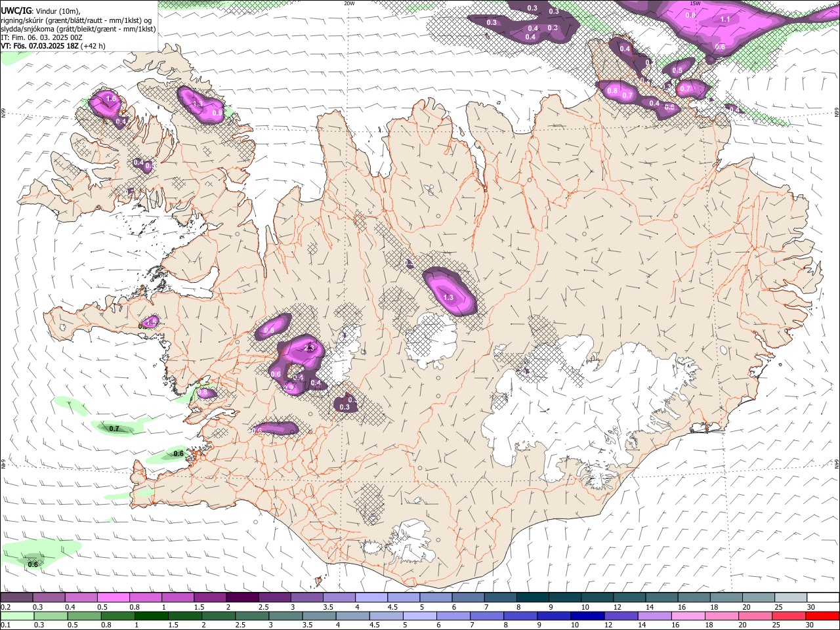
Task: Pick the darkest navy blue rain scale swatch
Action: (587, 616)
